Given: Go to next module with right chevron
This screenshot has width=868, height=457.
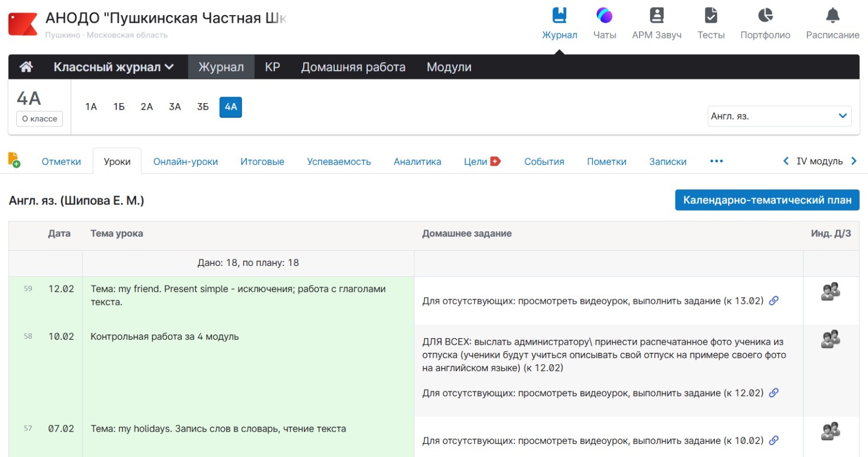Looking at the screenshot, I should point(854,161).
